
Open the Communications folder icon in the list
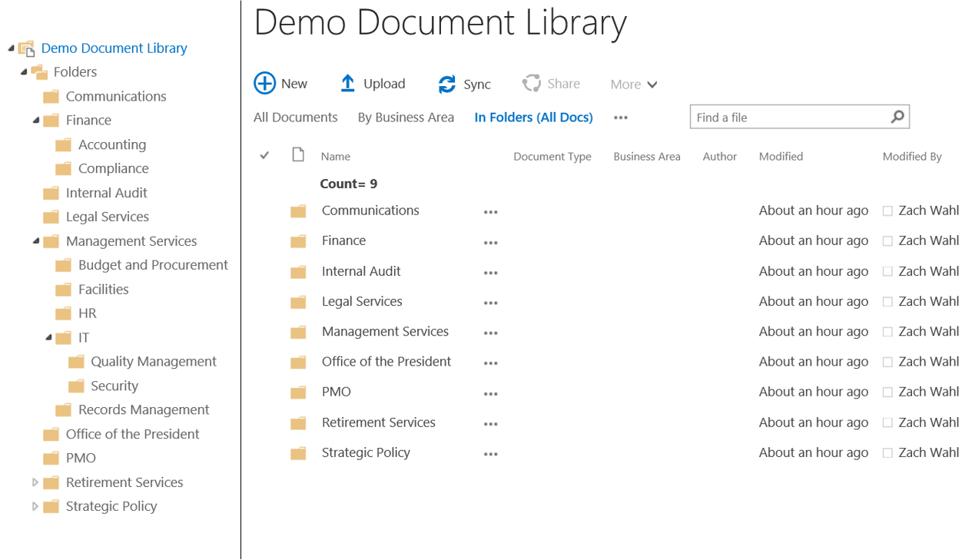click(298, 210)
